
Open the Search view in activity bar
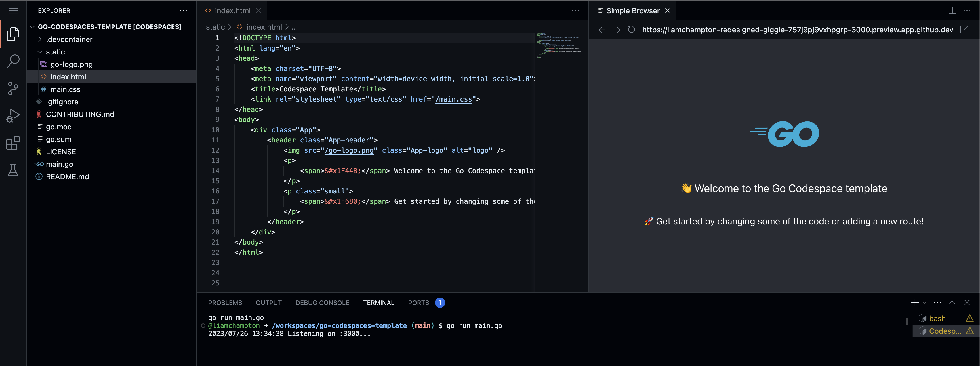point(13,61)
